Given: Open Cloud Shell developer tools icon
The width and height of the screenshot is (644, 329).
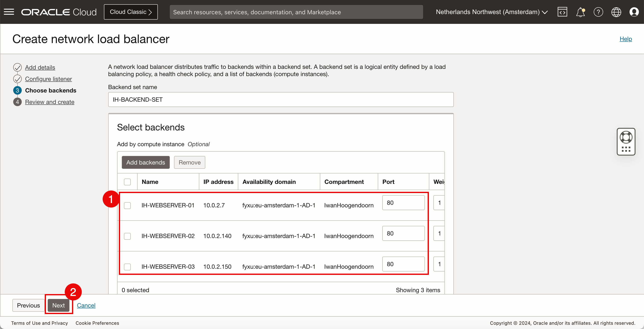Looking at the screenshot, I should 562,12.
